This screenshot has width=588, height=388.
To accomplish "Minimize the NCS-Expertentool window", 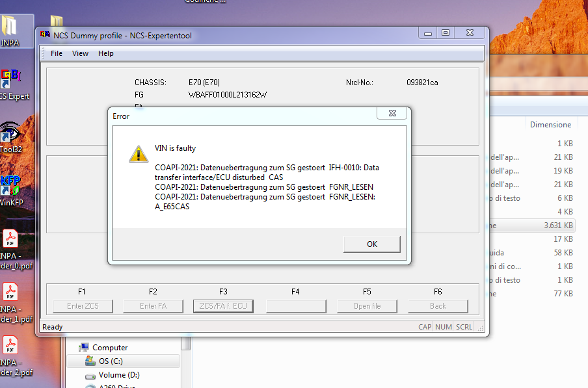I will coord(428,33).
